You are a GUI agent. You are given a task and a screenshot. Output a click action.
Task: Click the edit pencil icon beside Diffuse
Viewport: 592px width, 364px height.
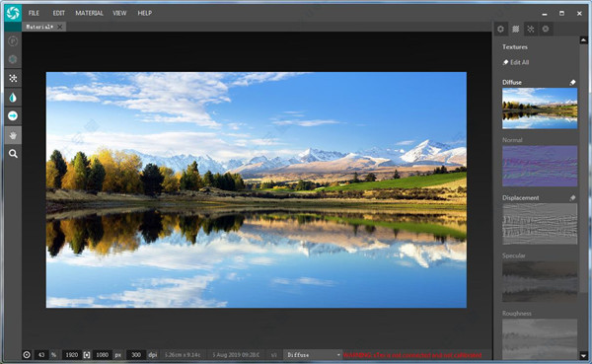point(572,82)
